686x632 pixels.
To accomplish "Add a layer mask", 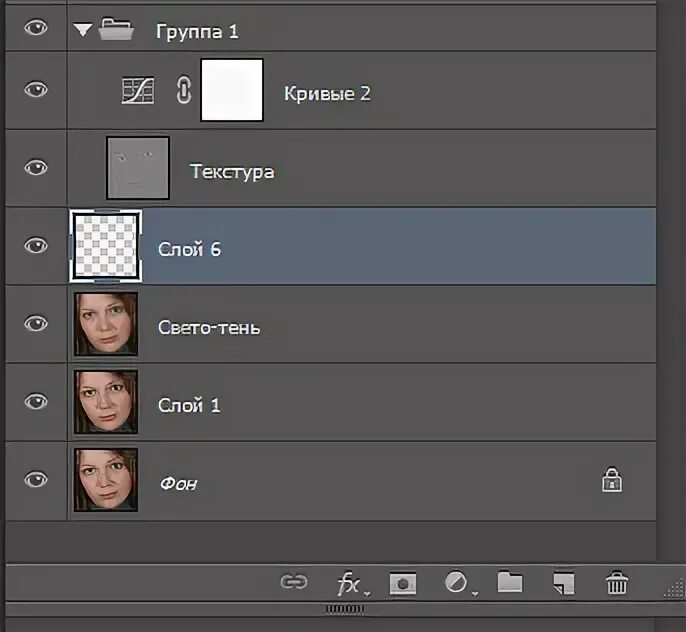I will click(403, 584).
